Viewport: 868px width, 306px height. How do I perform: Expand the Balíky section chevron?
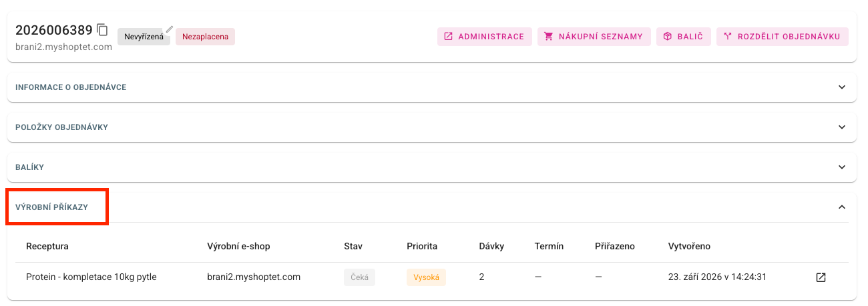842,167
